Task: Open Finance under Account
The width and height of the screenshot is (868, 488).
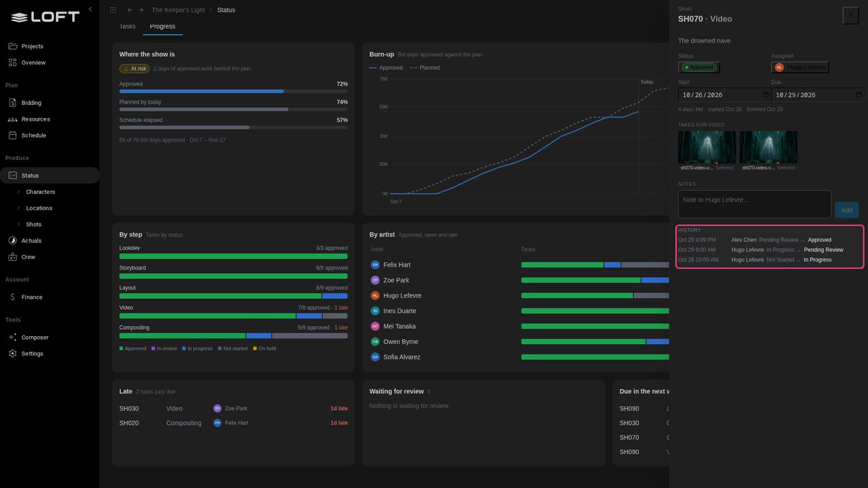Action: point(50,297)
